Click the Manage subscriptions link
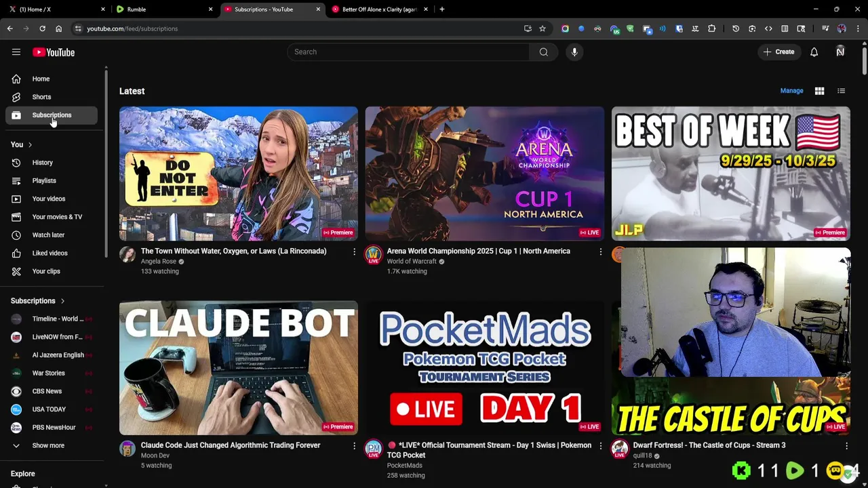This screenshot has height=488, width=868. click(791, 91)
